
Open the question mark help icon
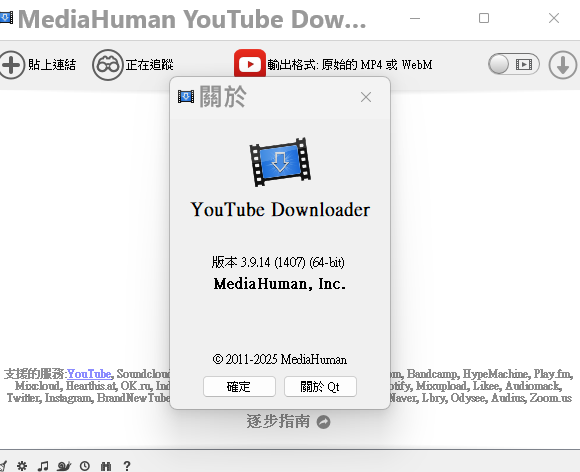coord(127,466)
